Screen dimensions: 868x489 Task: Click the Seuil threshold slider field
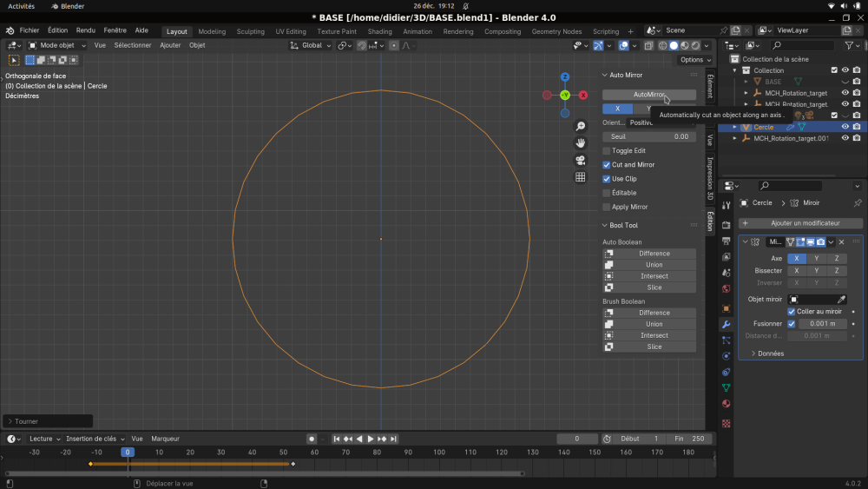(648, 136)
